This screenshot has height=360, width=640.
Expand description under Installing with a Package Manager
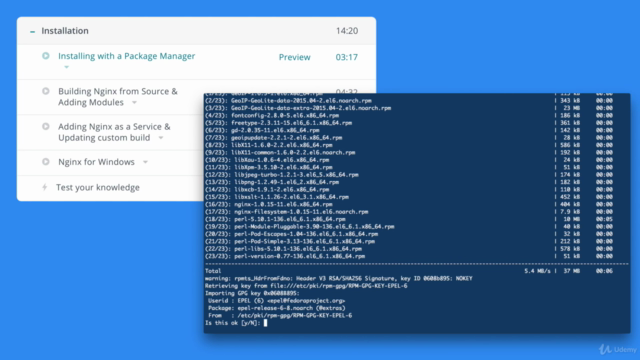(x=67, y=67)
